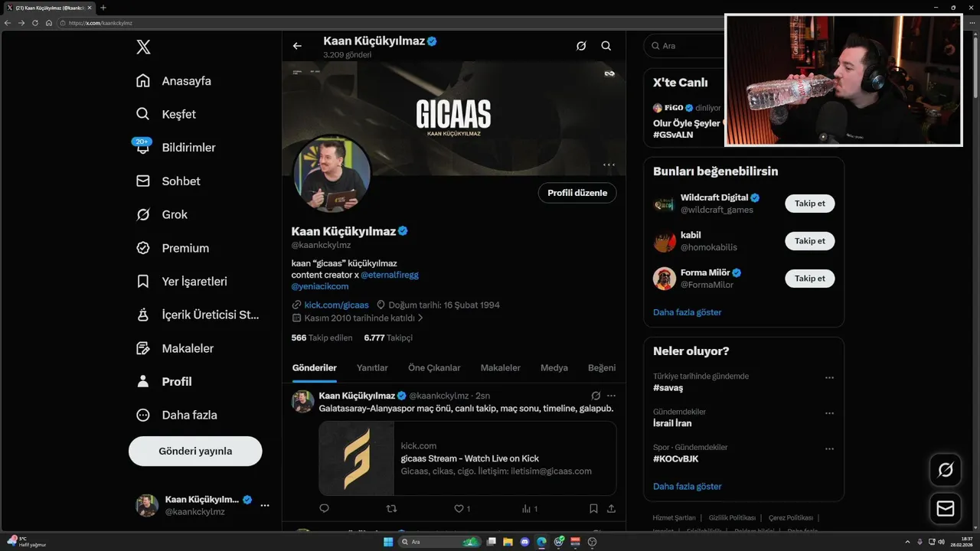Click Windows Start button in taskbar
This screenshot has height=551, width=980.
coord(388,542)
